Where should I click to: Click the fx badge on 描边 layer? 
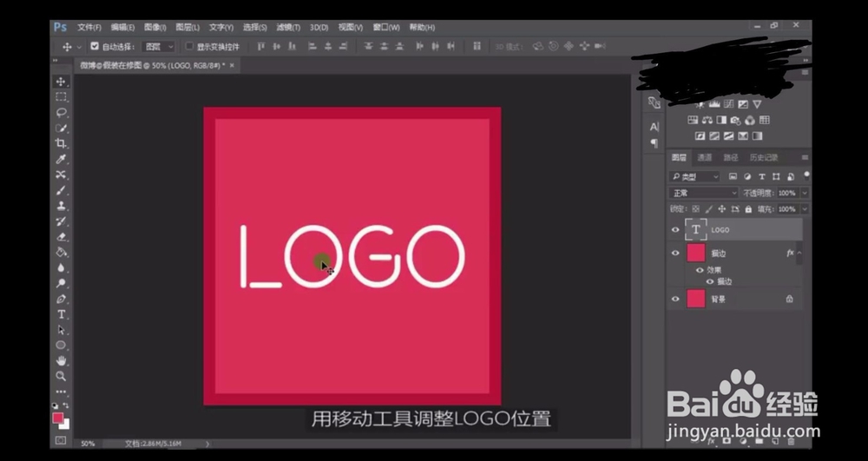coord(790,253)
